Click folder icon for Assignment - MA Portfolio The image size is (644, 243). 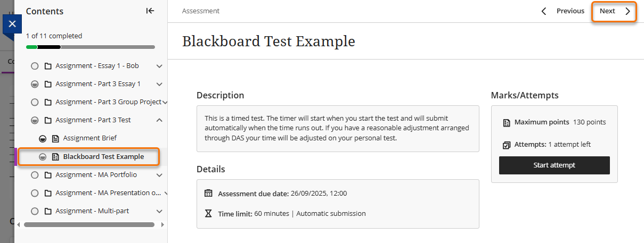pyautogui.click(x=48, y=175)
